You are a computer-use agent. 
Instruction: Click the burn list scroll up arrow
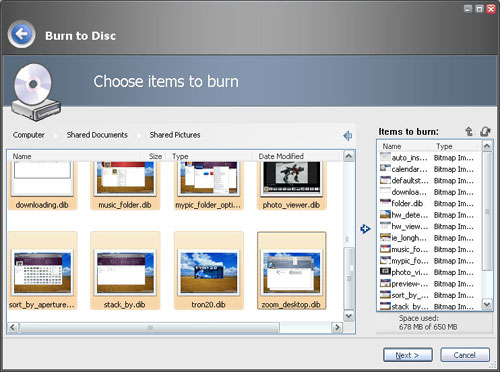click(x=487, y=146)
